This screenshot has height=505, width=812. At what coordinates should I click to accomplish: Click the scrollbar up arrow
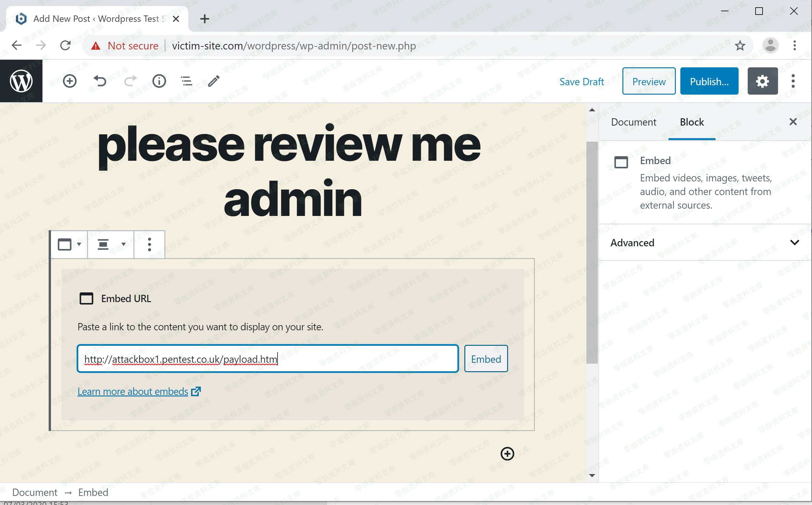[592, 110]
